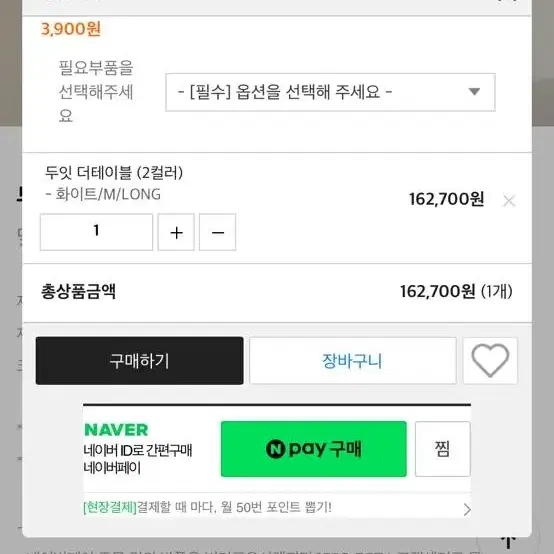Purchase with the green Npay 구매 button

coord(314,449)
